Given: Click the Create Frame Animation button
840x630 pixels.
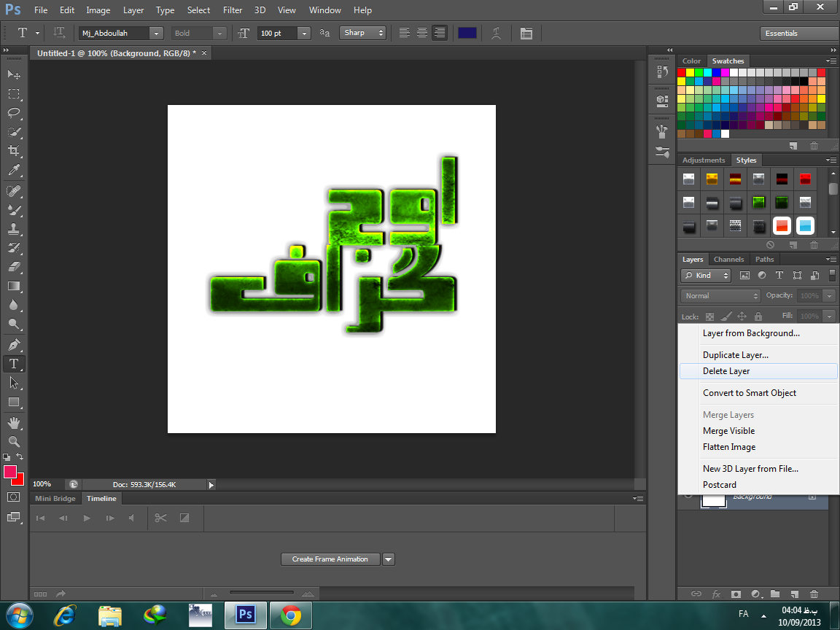Looking at the screenshot, I should point(330,559).
